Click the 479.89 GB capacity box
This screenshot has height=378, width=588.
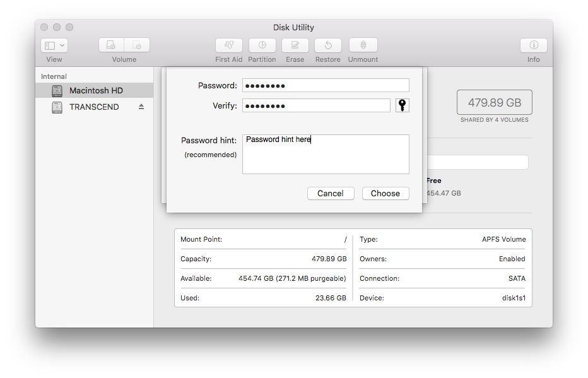(494, 102)
